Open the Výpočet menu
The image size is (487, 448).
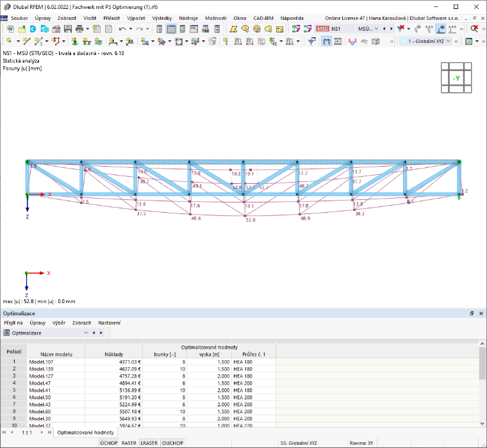pyautogui.click(x=136, y=18)
